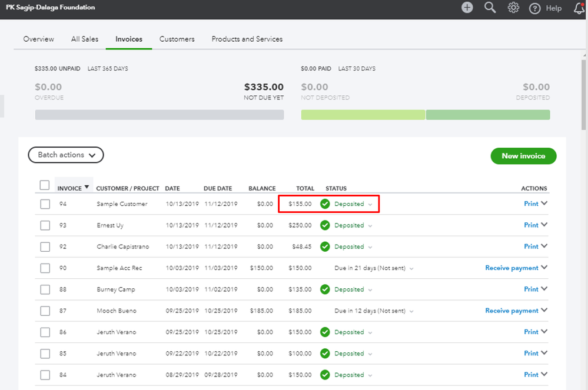Click green Deposited checkmark for invoice 88

click(x=325, y=289)
